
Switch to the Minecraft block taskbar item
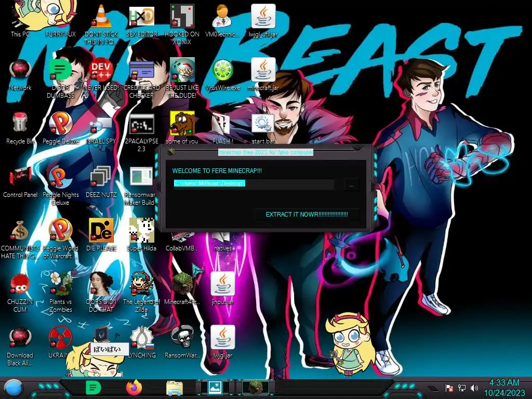[256, 388]
